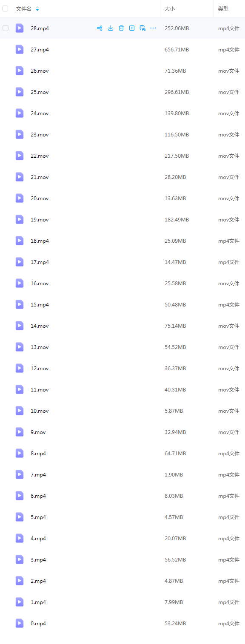
Task: Delete 28.mp4 using the trash icon
Action: pyautogui.click(x=121, y=28)
